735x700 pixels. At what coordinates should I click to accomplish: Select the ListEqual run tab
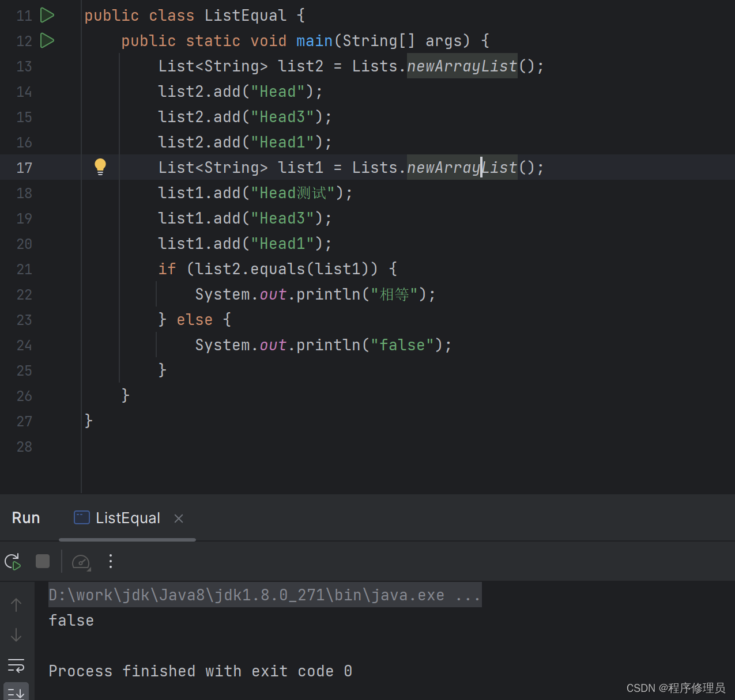(x=127, y=519)
